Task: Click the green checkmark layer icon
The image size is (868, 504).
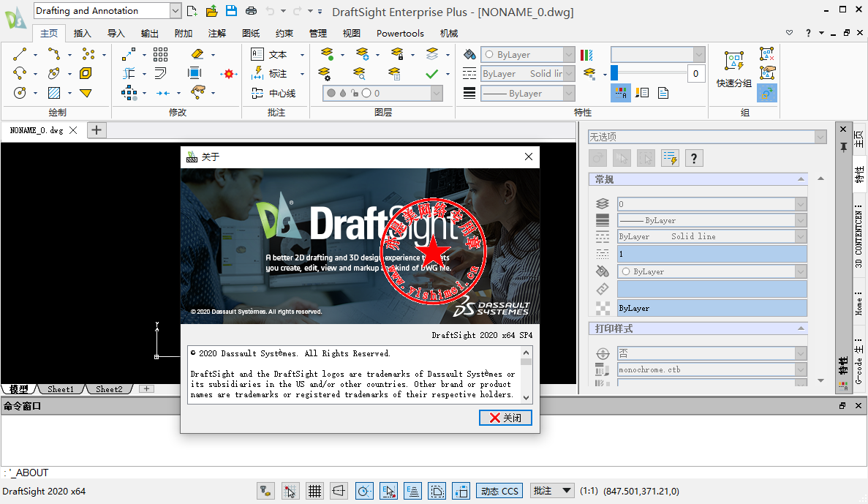Action: pyautogui.click(x=431, y=73)
